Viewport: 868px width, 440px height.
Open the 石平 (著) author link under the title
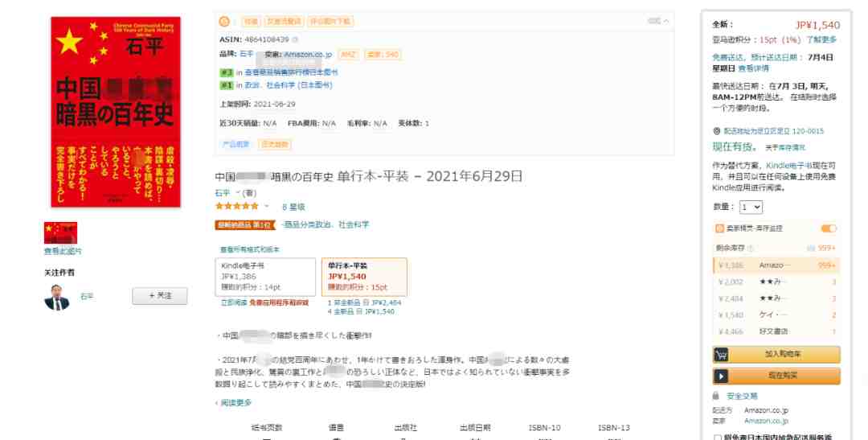(x=222, y=193)
